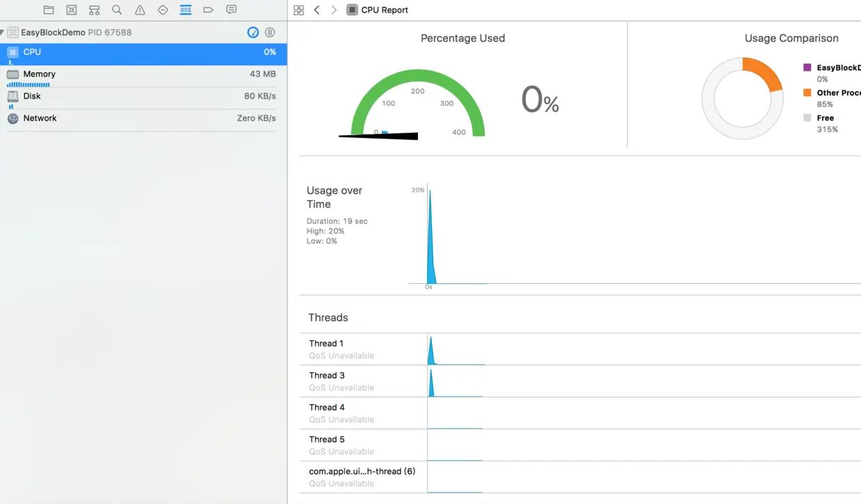This screenshot has width=861, height=504.
Task: Select the Memory gauge row
Action: click(143, 76)
